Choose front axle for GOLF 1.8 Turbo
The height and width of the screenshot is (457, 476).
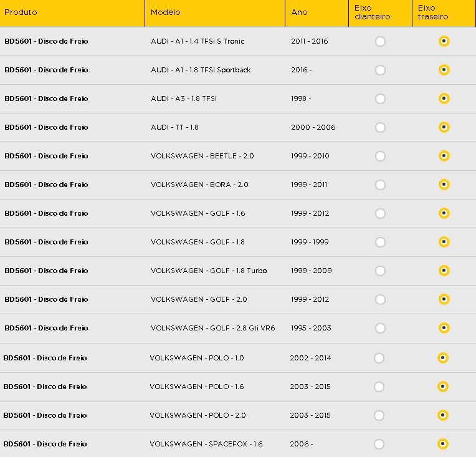coord(380,271)
